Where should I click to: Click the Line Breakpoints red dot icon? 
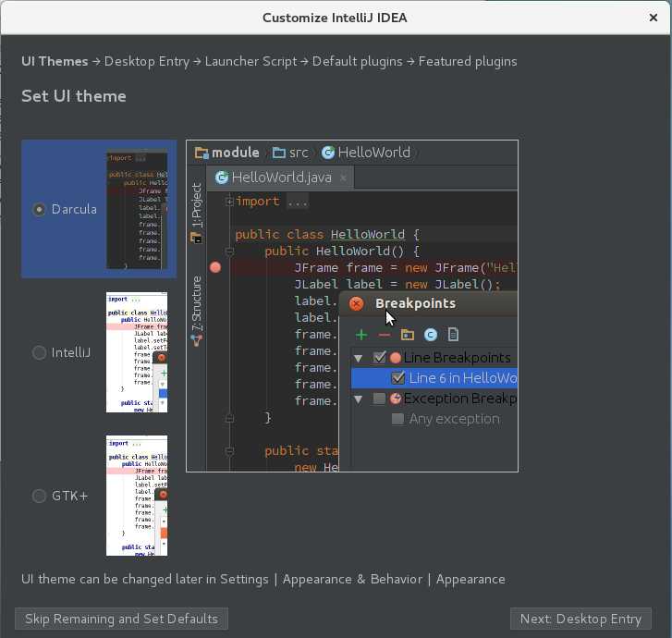coord(395,358)
